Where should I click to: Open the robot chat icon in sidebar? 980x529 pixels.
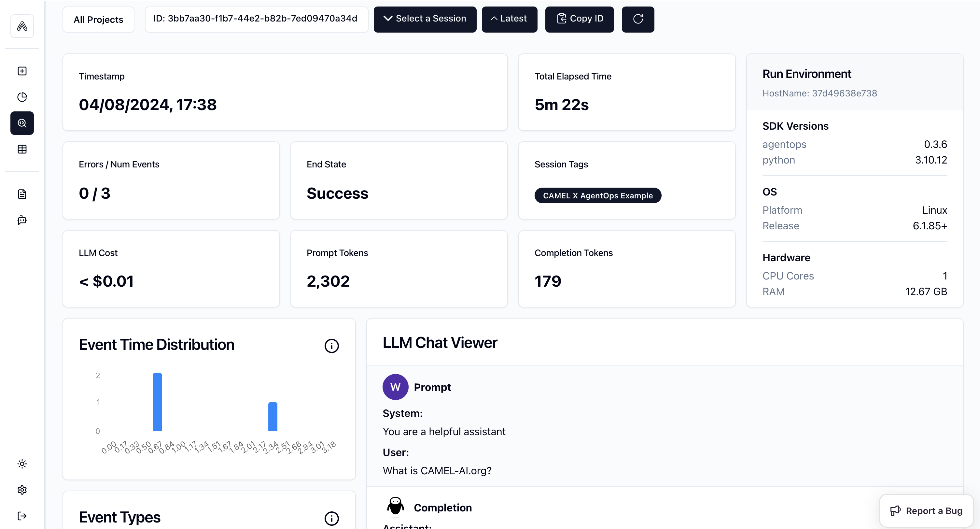click(x=22, y=220)
